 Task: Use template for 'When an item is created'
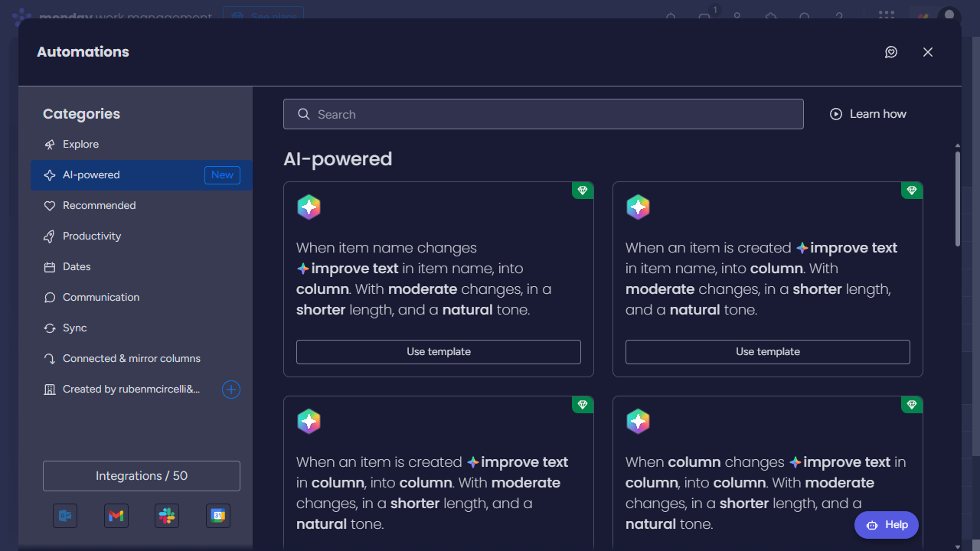pos(768,352)
